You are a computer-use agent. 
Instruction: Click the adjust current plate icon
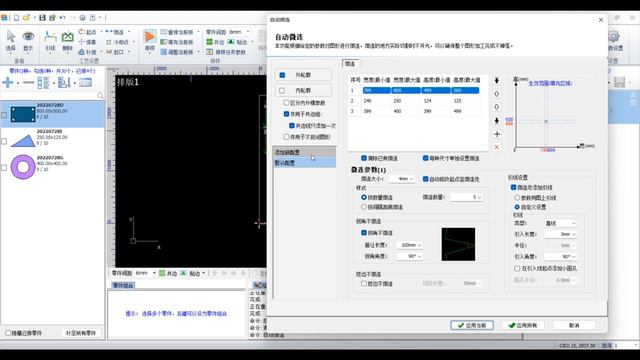coord(164,52)
